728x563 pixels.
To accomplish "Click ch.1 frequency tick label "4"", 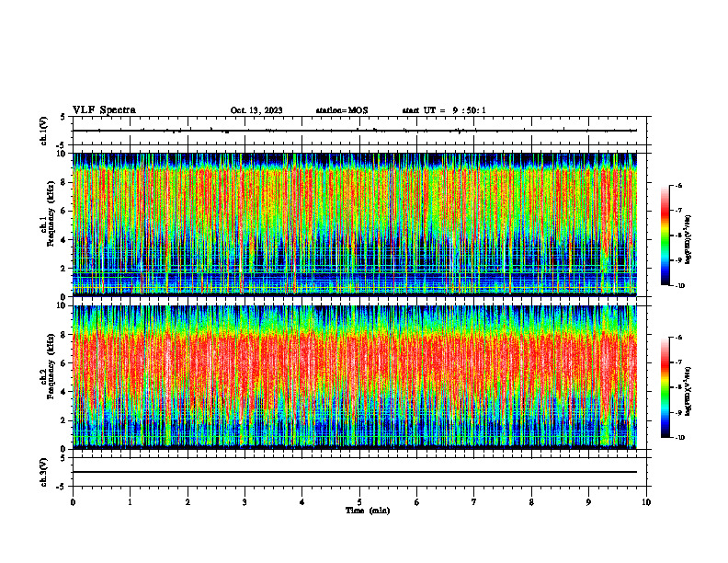I will [63, 240].
